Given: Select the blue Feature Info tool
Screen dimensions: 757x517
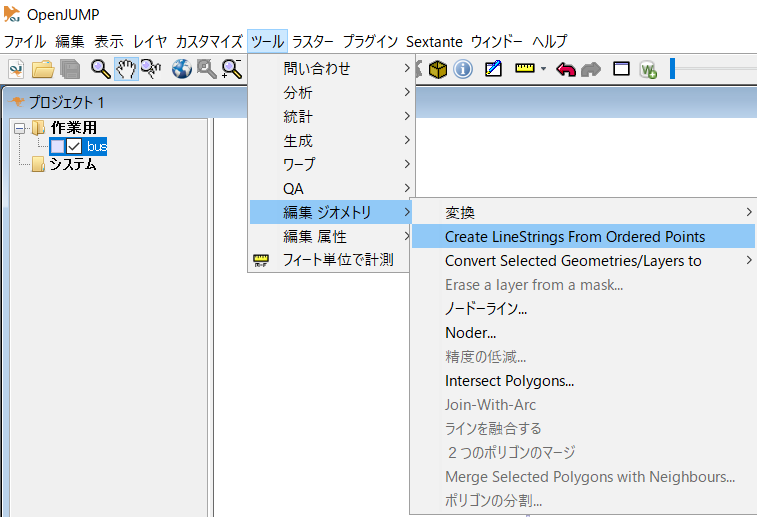Looking at the screenshot, I should (x=463, y=70).
